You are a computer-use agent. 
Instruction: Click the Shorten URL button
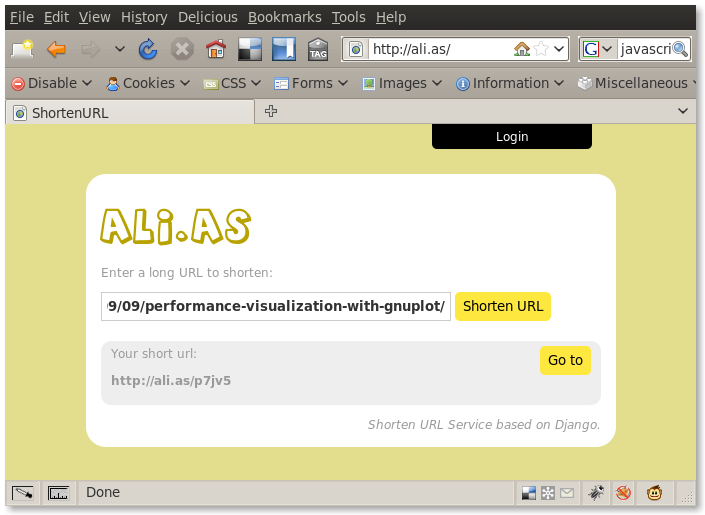pyautogui.click(x=503, y=306)
